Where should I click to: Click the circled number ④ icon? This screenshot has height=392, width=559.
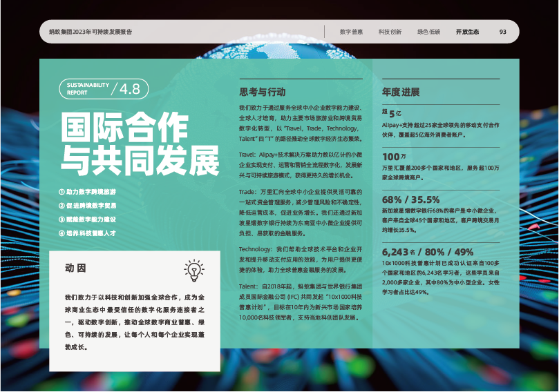pos(62,233)
